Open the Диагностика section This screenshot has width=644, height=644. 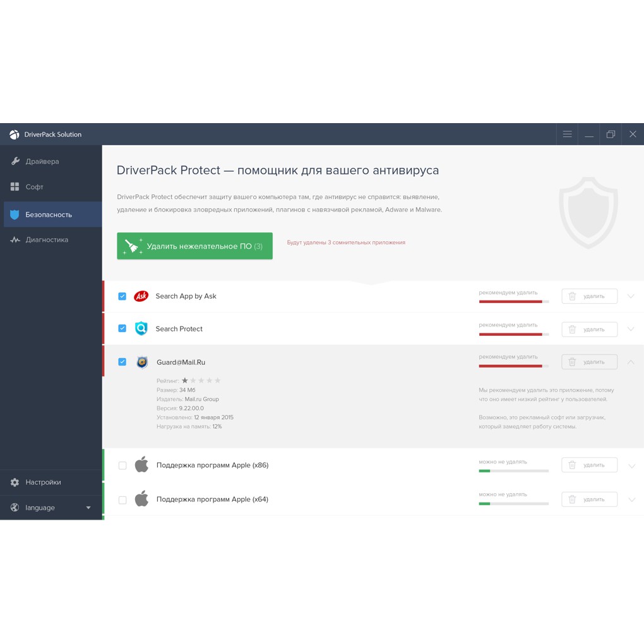[x=47, y=240]
